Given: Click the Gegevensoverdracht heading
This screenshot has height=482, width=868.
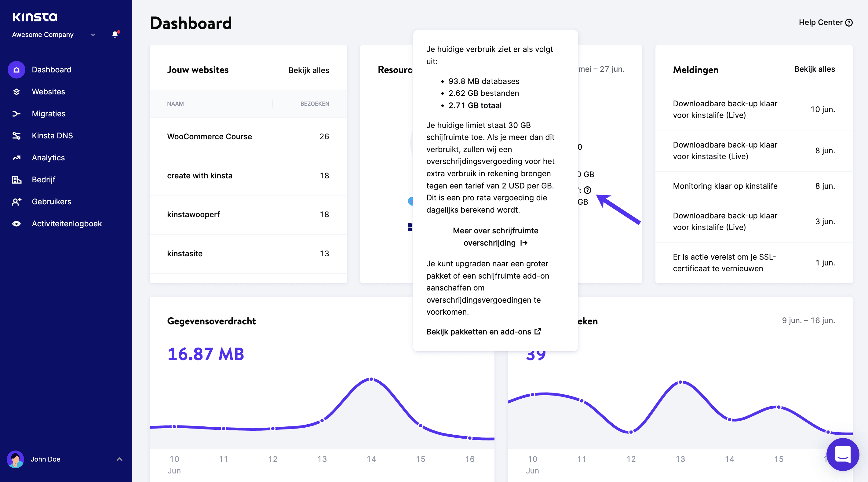Looking at the screenshot, I should 212,321.
